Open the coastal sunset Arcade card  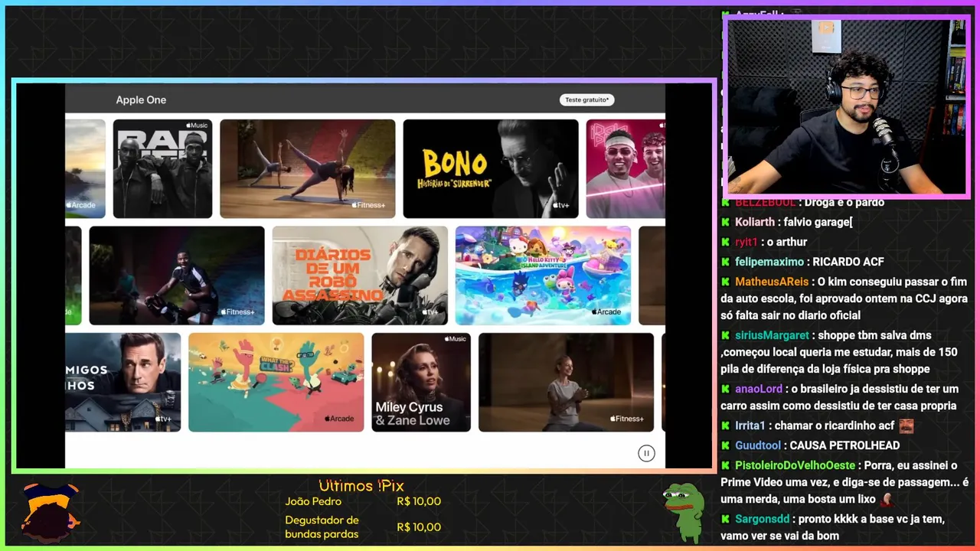pyautogui.click(x=86, y=168)
